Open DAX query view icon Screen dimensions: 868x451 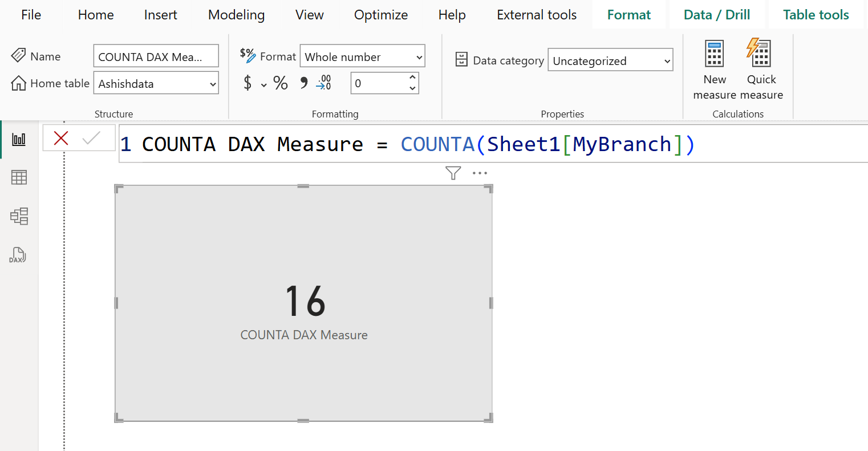(x=18, y=255)
